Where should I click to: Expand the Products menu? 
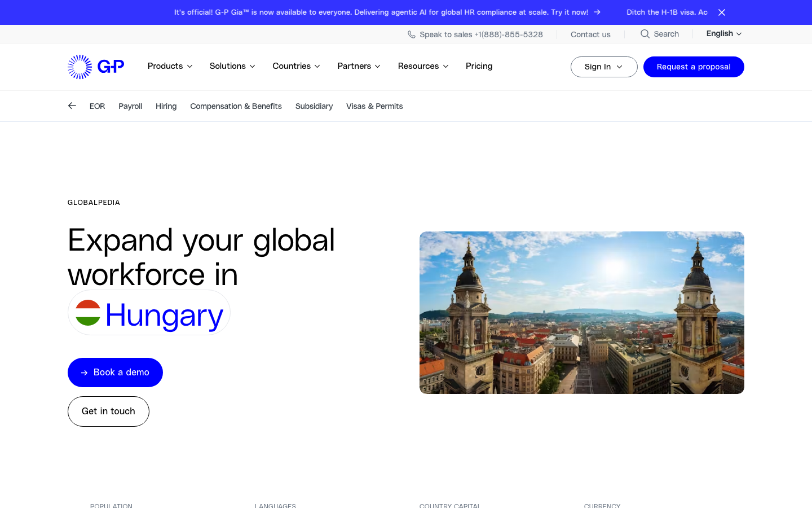(170, 66)
